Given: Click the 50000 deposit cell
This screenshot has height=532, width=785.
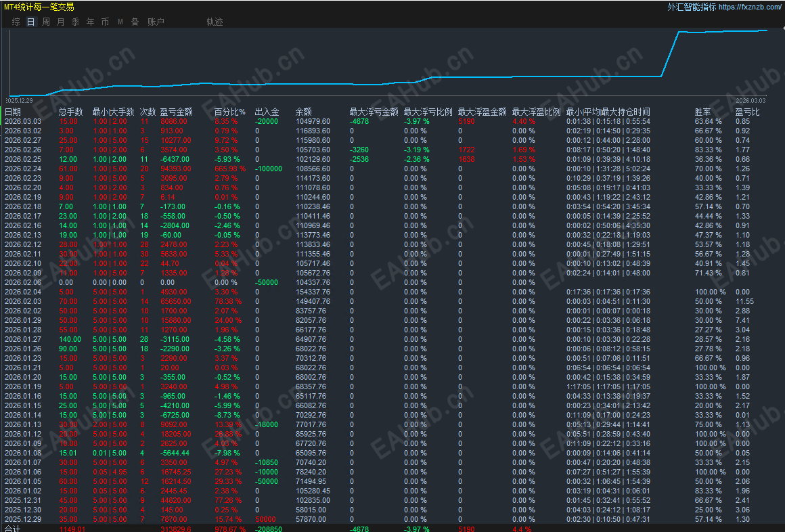Looking at the screenshot, I should point(265,519).
